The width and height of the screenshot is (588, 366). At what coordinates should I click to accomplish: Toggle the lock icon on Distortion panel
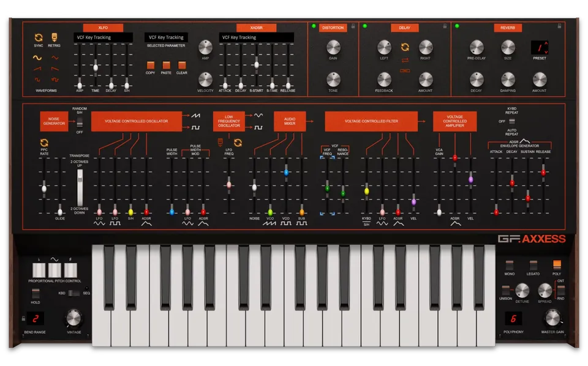click(x=353, y=26)
